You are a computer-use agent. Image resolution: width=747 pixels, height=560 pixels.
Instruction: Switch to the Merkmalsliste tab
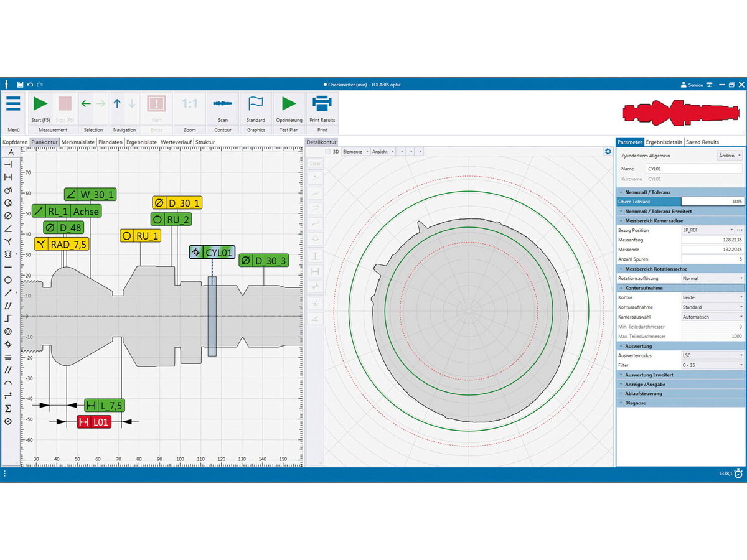pyautogui.click(x=78, y=142)
